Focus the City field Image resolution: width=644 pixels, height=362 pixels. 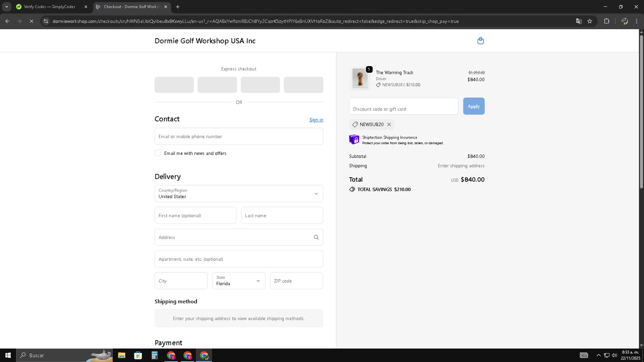[x=181, y=281]
